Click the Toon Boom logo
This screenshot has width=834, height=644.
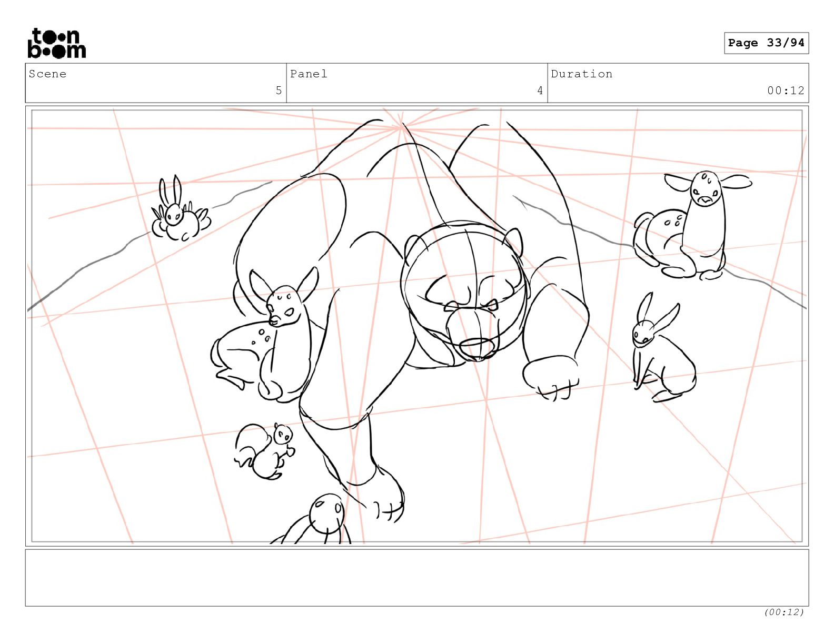click(56, 43)
